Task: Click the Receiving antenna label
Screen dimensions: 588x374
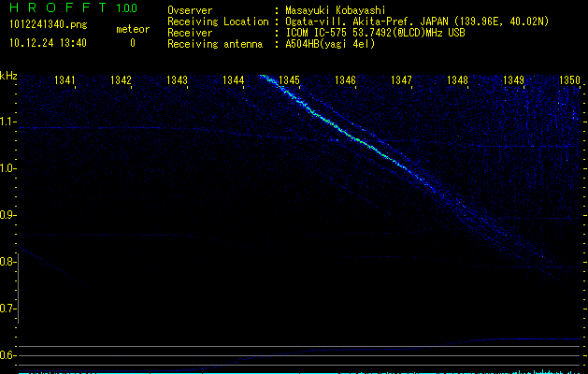Action: 215,44
